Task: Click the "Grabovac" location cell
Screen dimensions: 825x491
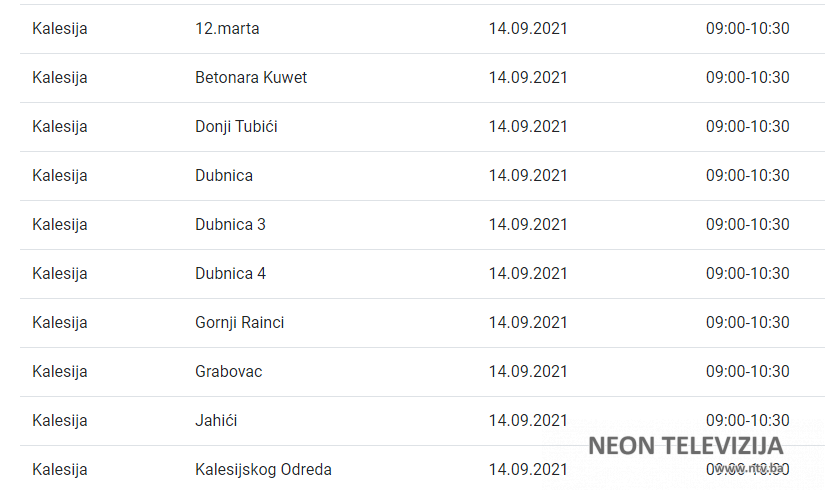Action: click(x=228, y=372)
